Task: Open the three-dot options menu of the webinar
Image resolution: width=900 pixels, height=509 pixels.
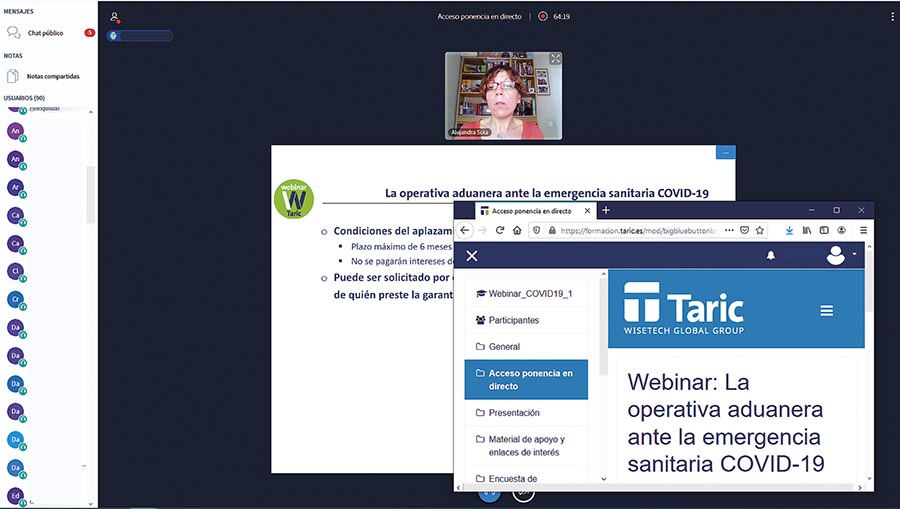Action: click(x=893, y=17)
